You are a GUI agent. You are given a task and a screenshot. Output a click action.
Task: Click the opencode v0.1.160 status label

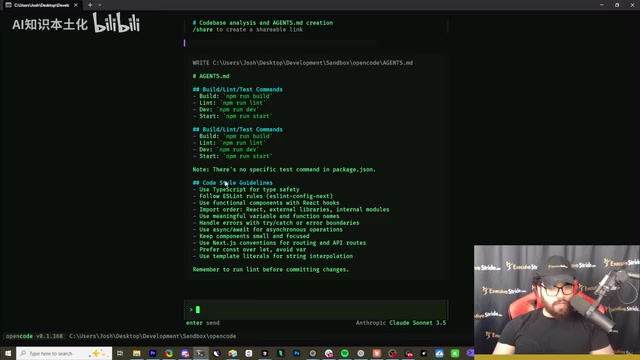pyautogui.click(x=34, y=336)
